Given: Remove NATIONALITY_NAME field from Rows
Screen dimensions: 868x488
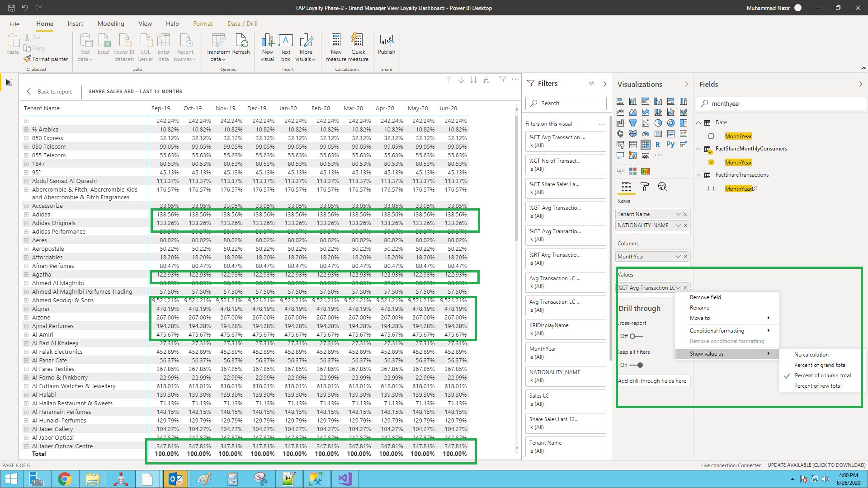Looking at the screenshot, I should click(x=685, y=225).
